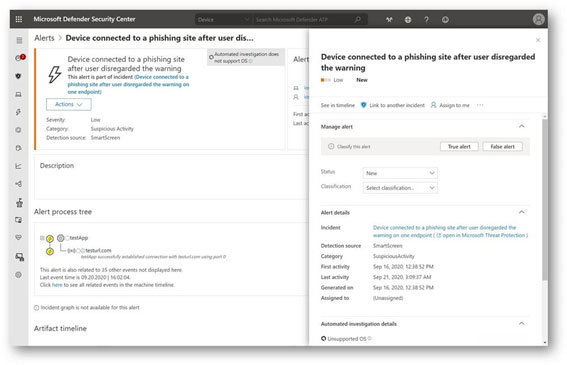Open the globe time zone icon
The image size is (567, 365).
coord(408,20)
